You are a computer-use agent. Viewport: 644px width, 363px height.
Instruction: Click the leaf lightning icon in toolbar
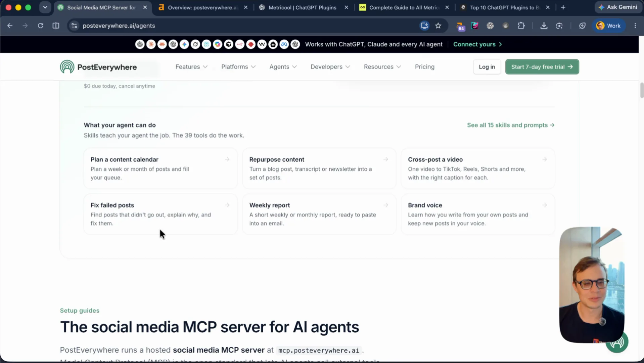click(583, 26)
